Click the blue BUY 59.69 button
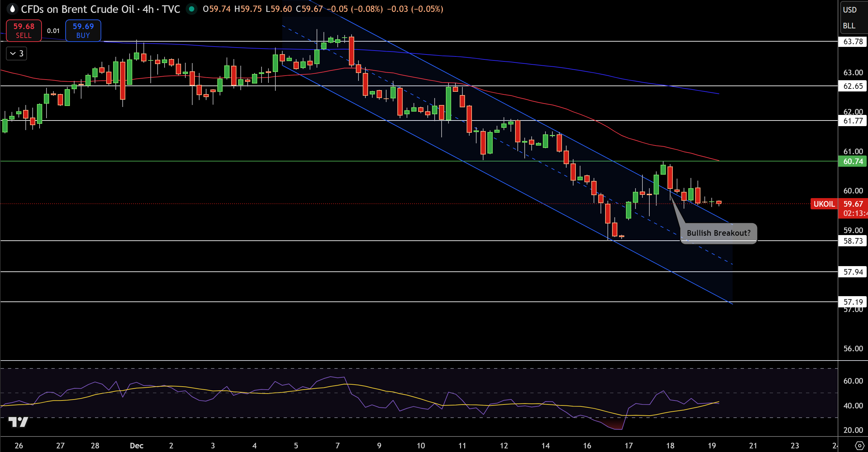The image size is (868, 452). point(83,31)
